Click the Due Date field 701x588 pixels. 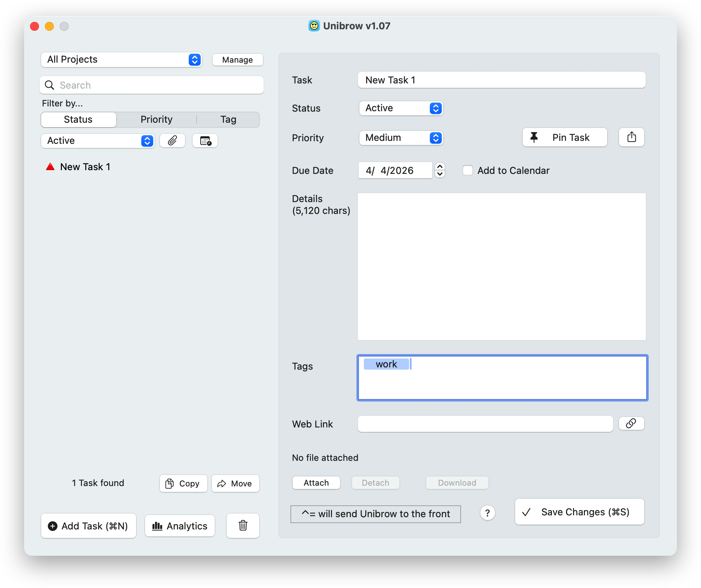(x=395, y=171)
